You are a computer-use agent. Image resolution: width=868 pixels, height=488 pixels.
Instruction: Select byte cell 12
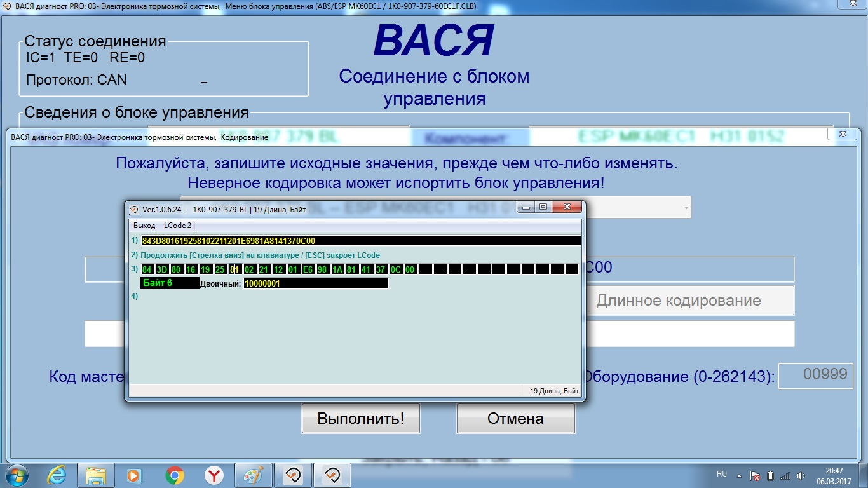click(x=279, y=269)
